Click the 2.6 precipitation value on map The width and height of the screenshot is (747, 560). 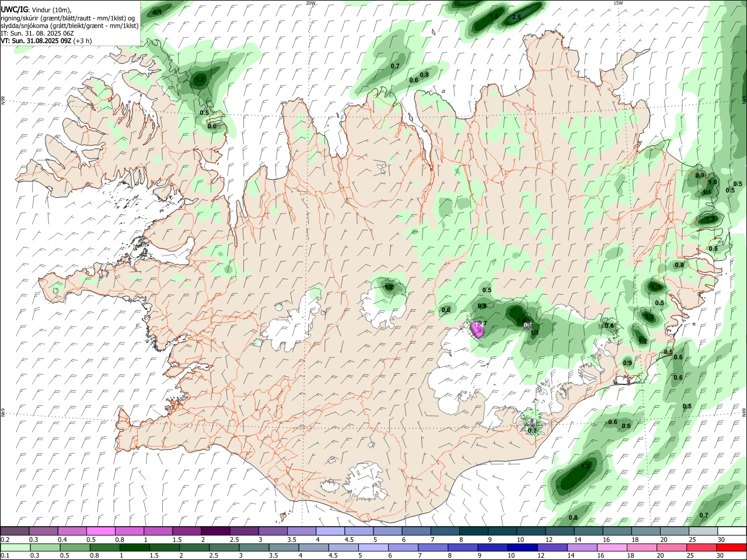tap(516, 17)
